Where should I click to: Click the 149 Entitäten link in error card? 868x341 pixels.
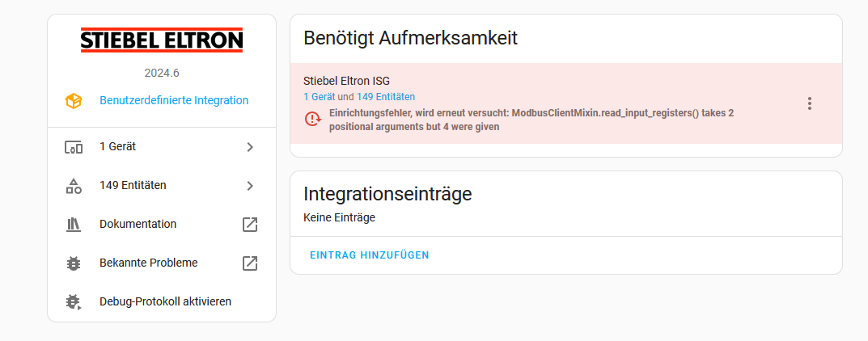pos(386,97)
